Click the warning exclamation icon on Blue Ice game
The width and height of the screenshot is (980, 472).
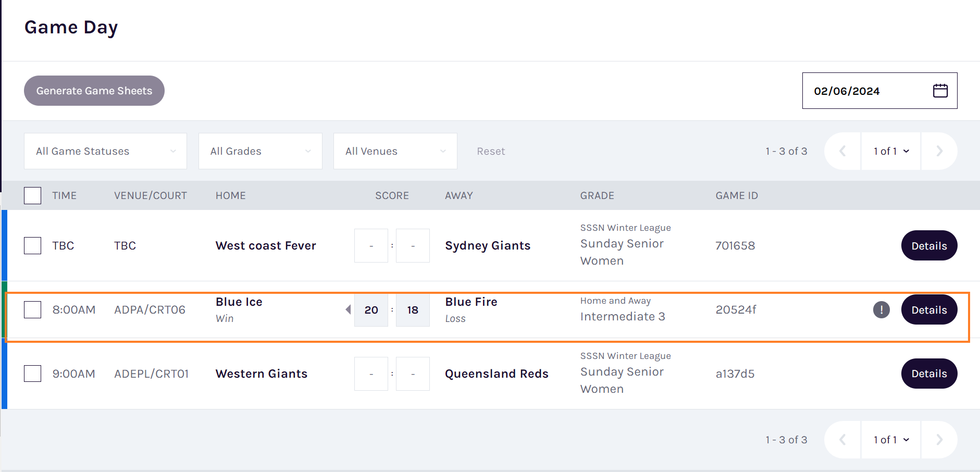[x=882, y=309]
